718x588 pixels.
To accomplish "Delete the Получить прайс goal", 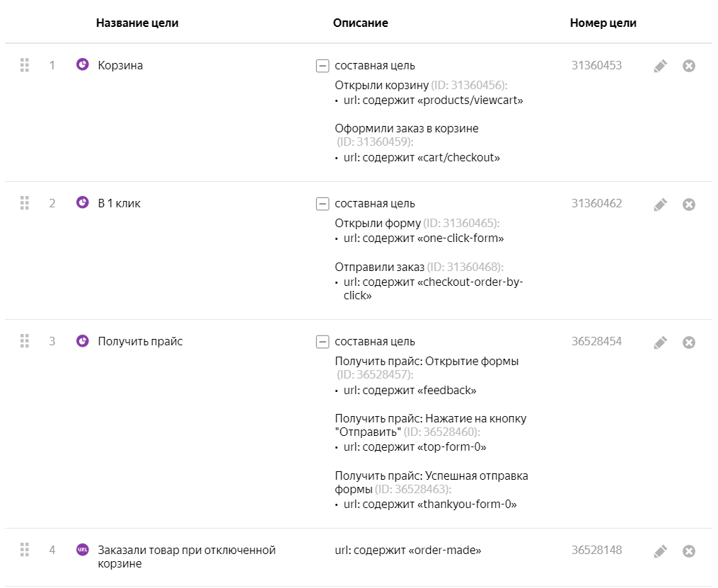I will tap(689, 342).
